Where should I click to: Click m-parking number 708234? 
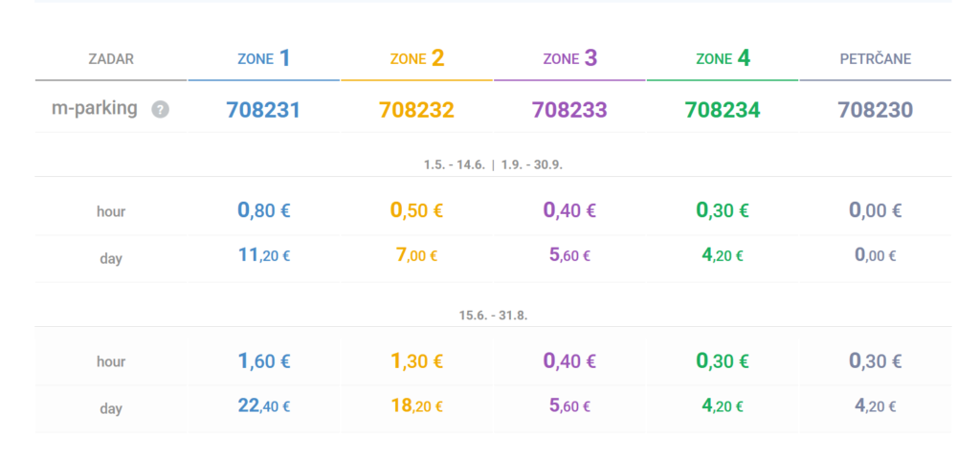(x=723, y=110)
